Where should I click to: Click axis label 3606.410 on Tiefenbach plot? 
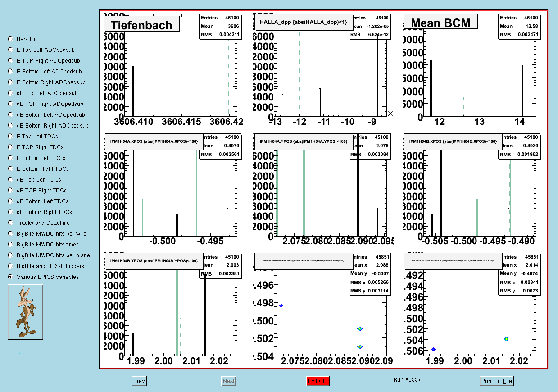(134, 122)
